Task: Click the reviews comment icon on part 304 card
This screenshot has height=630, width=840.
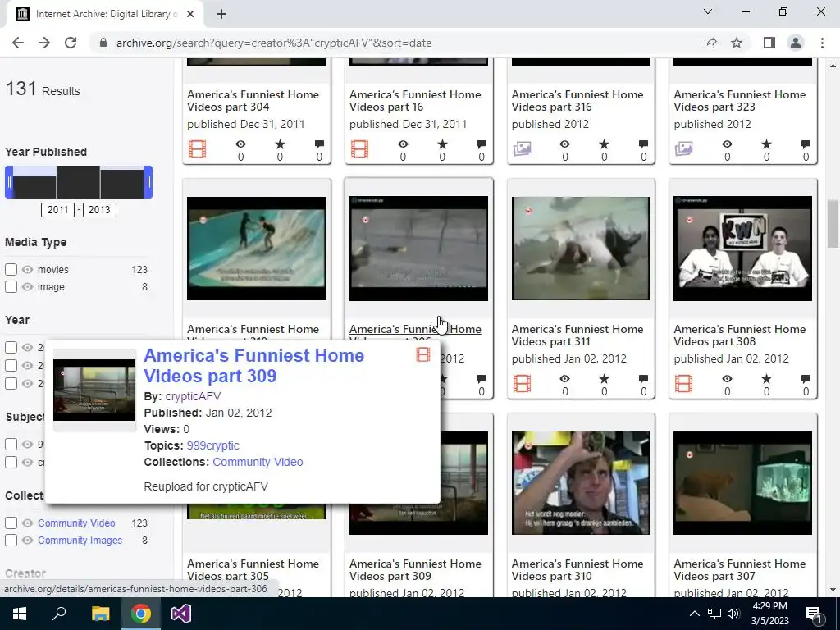Action: [319, 144]
